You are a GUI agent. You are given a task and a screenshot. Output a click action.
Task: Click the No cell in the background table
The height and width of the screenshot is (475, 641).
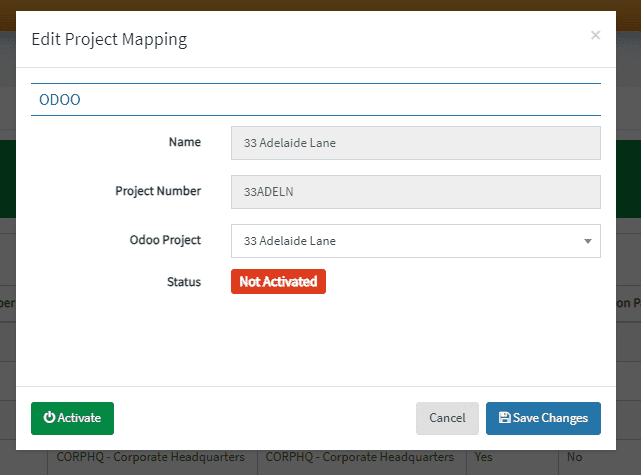point(575,457)
